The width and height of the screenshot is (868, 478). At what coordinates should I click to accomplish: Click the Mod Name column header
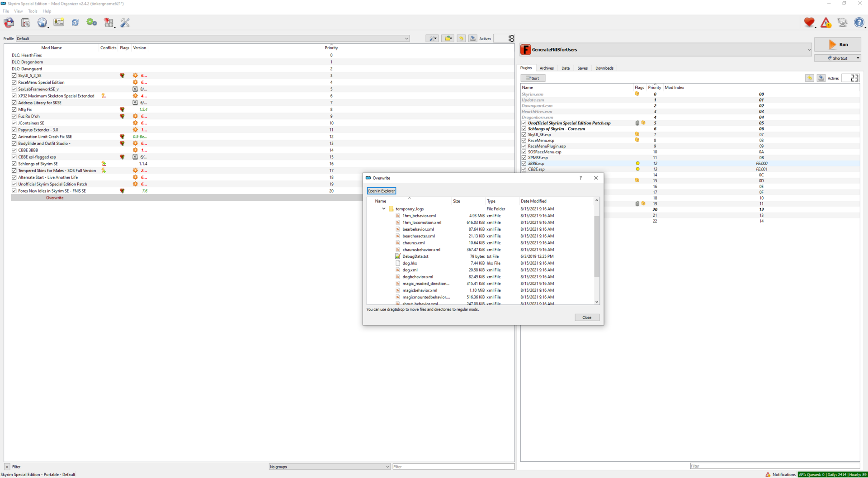click(x=52, y=48)
